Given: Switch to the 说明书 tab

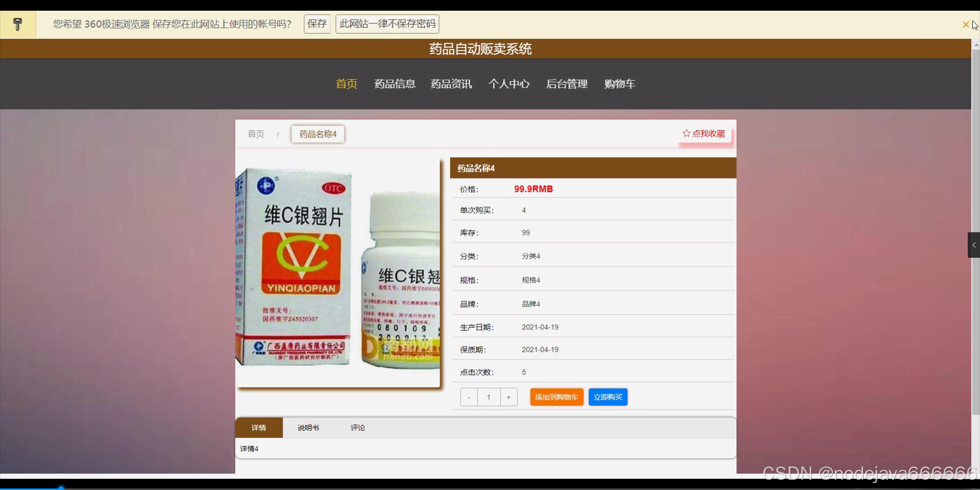Looking at the screenshot, I should coord(308,428).
